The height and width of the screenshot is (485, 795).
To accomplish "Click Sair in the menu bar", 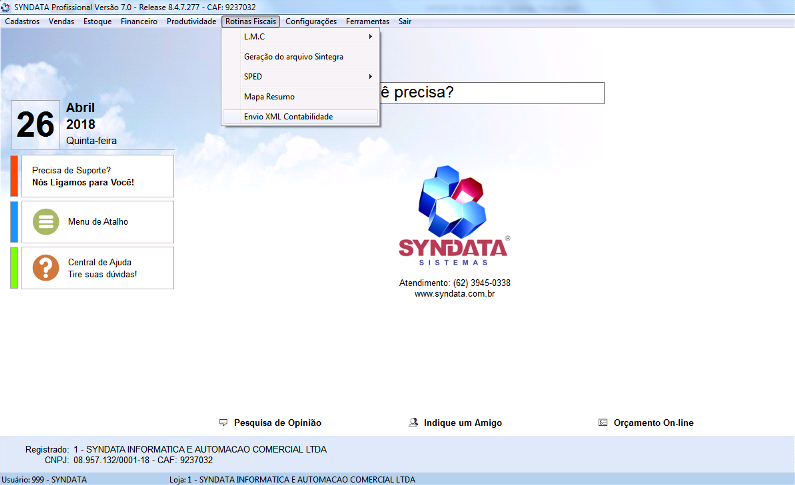I will coord(405,21).
